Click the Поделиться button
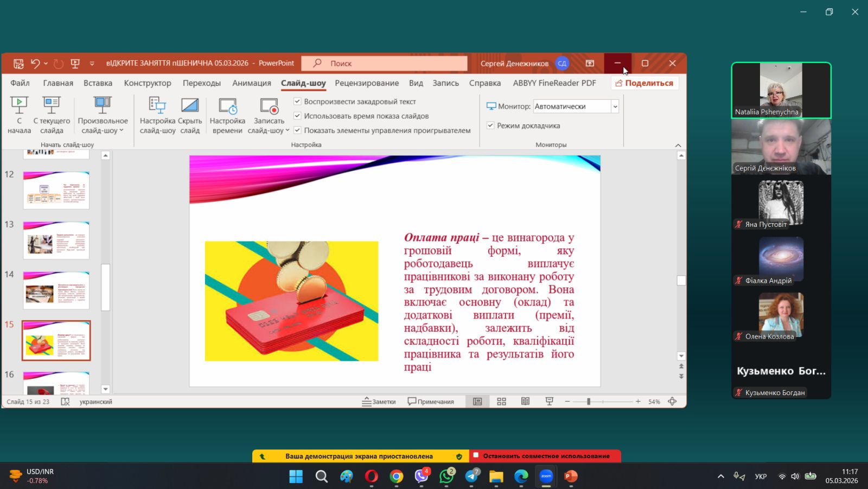The width and height of the screenshot is (868, 489). click(644, 83)
